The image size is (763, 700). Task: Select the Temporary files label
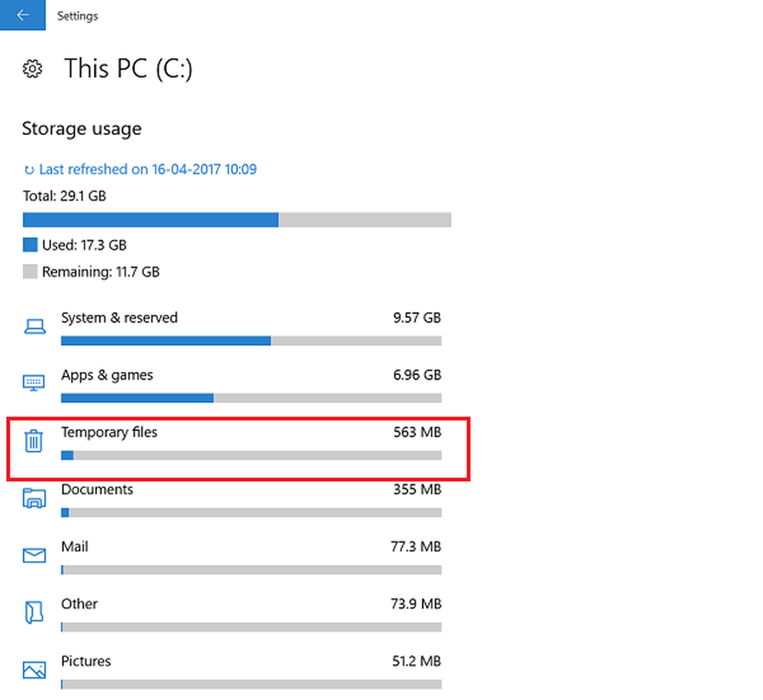pos(109,432)
